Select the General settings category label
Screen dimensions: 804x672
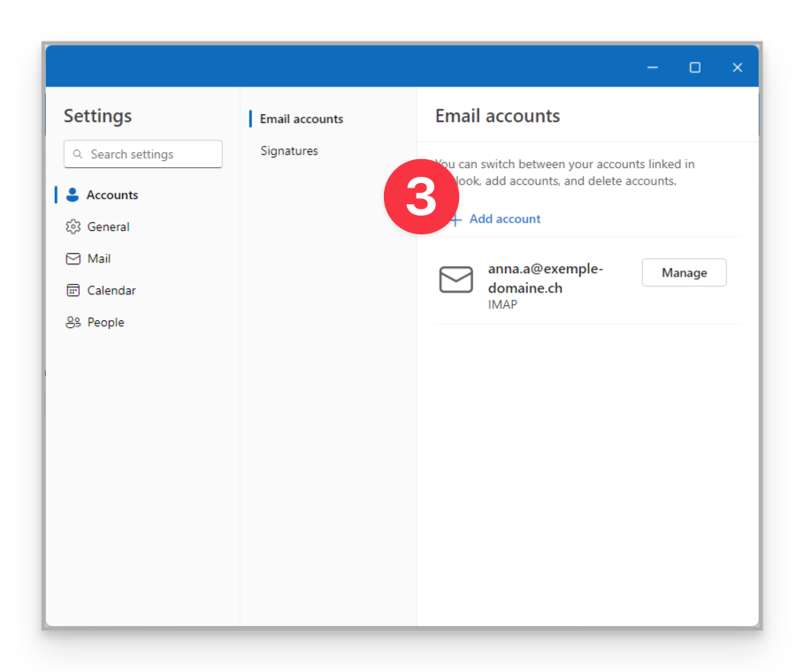tap(109, 227)
